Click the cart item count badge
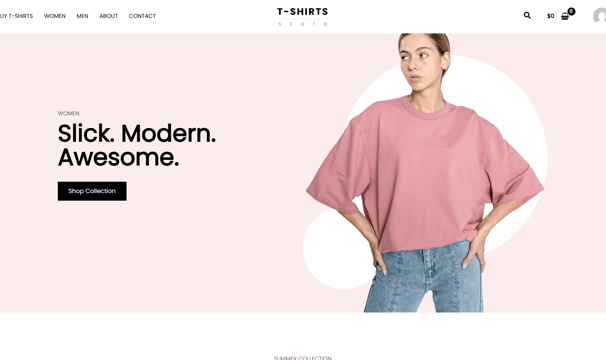 pos(571,11)
